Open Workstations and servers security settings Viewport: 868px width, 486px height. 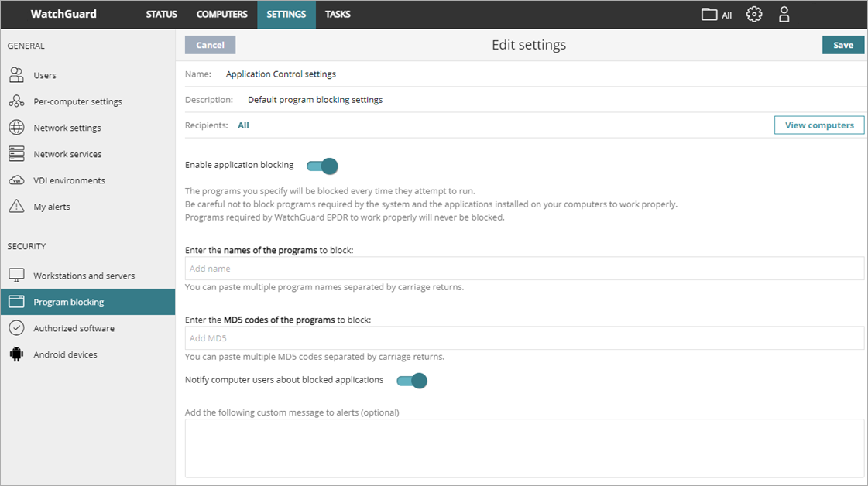coord(84,275)
